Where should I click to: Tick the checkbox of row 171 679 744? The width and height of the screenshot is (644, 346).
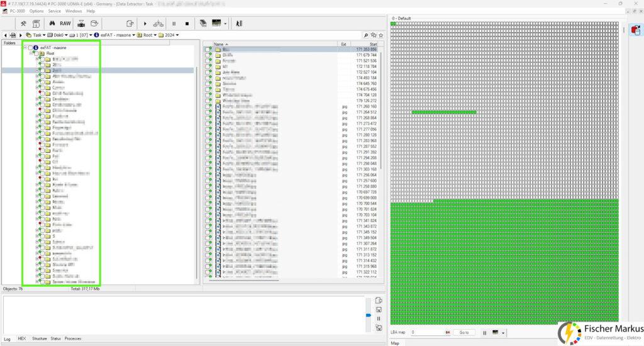[209, 55]
